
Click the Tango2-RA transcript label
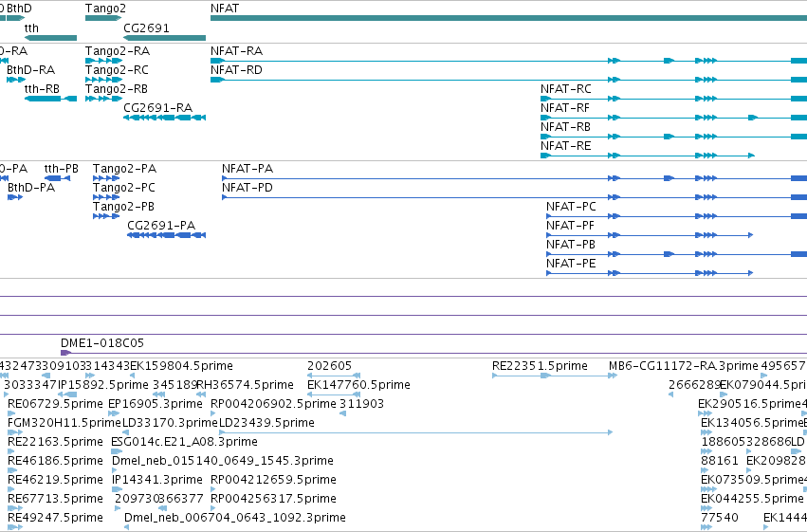118,51
